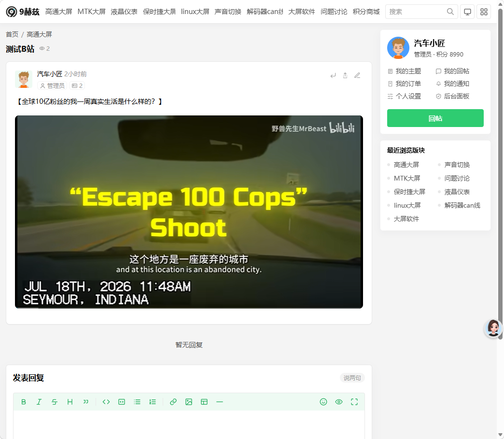
Task: Click the reply editor text area
Action: coord(189,425)
